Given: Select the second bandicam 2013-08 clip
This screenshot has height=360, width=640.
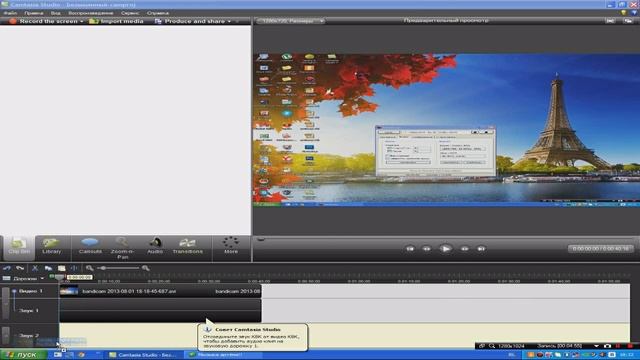Looking at the screenshot, I should [238, 291].
